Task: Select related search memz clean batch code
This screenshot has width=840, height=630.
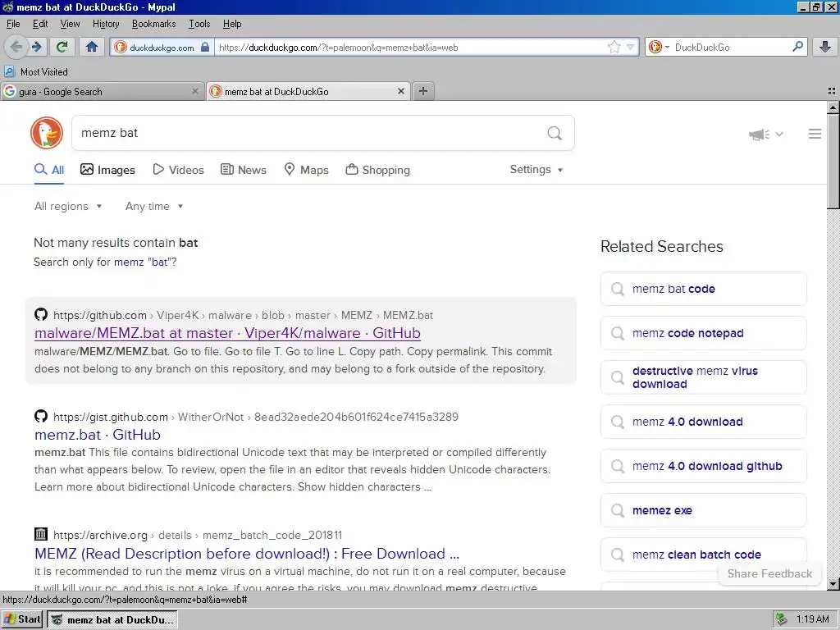Action: click(x=703, y=555)
